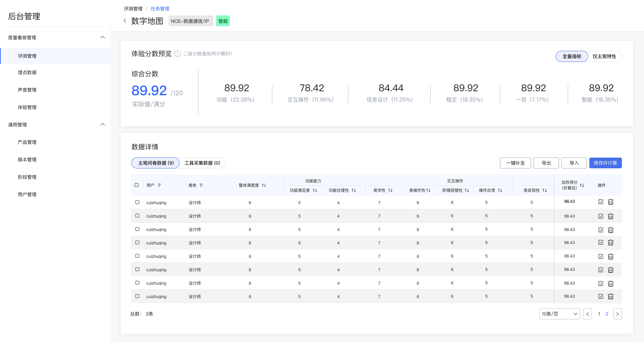Sort by 操作反馈 column arrows
Image resolution: width=644 pixels, height=342 pixels.
tap(500, 190)
